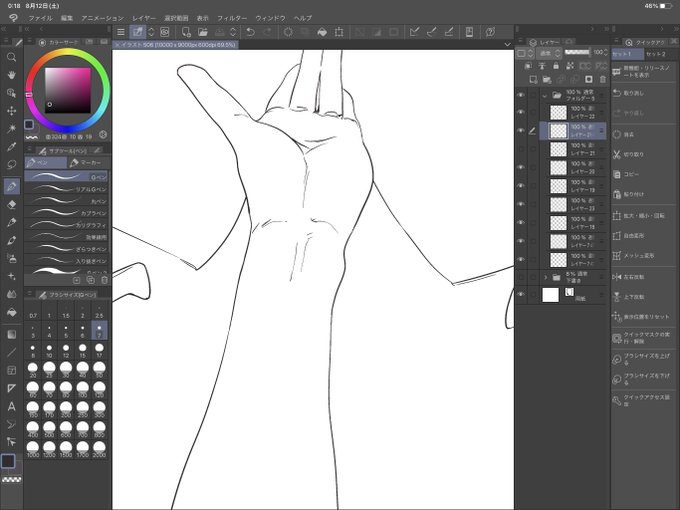The height and width of the screenshot is (510, 680).
Task: Switch to the マーカー sub tool tab
Action: [x=89, y=163]
